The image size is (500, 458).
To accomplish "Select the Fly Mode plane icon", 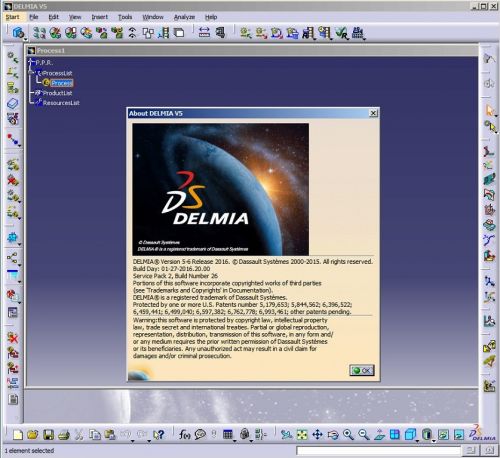I will tap(286, 434).
